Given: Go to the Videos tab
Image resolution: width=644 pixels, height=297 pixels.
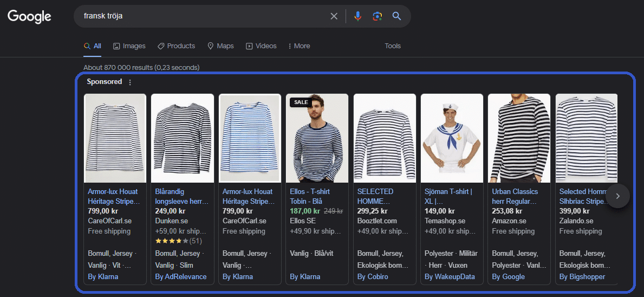Looking at the screenshot, I should pos(261,46).
